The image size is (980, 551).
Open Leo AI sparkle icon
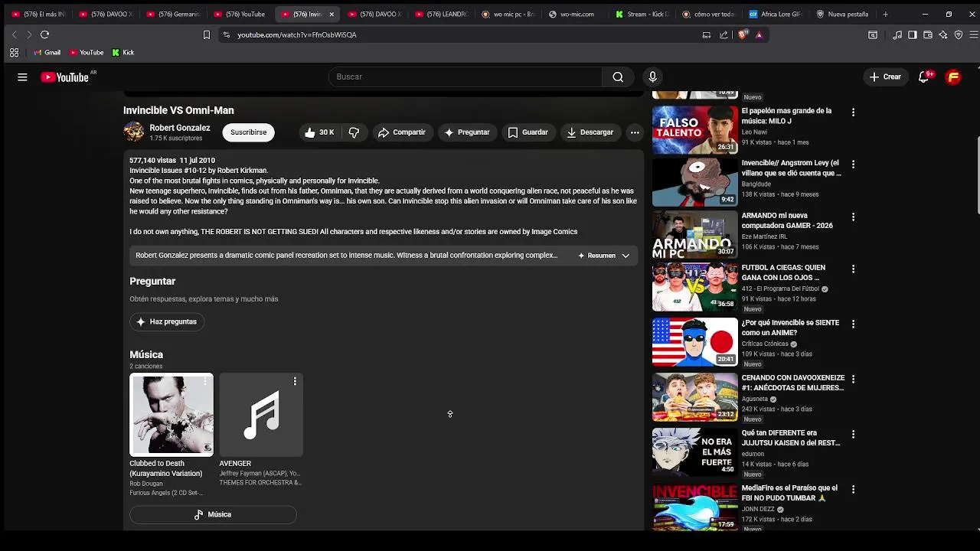943,34
